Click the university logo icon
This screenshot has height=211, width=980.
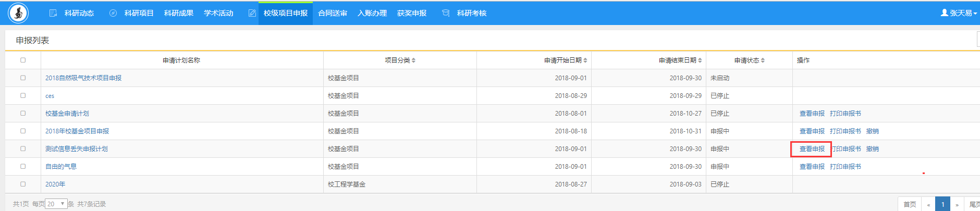tap(18, 13)
